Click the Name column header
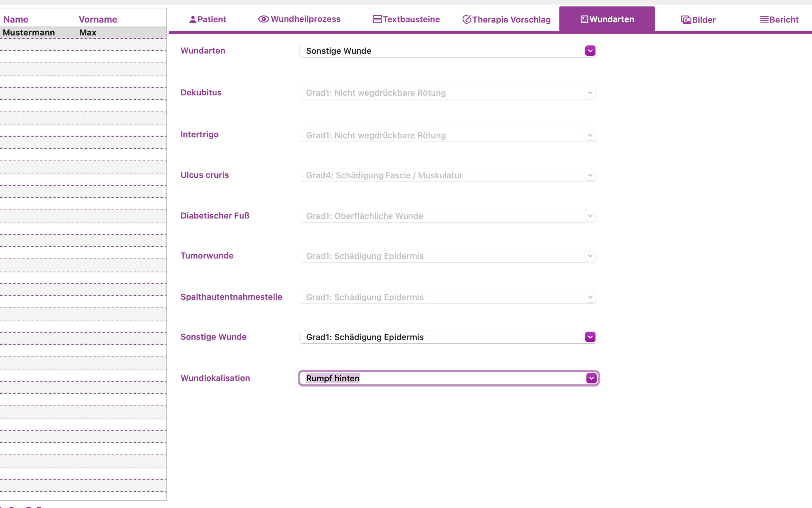The image size is (812, 508). [15, 19]
